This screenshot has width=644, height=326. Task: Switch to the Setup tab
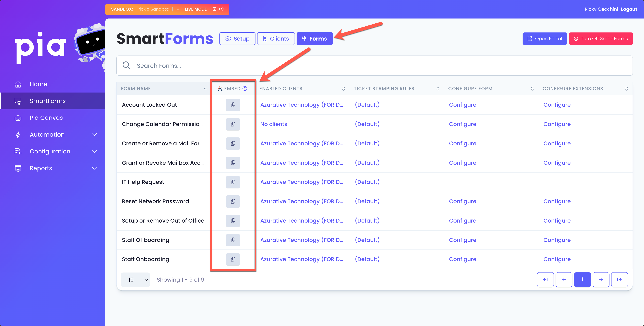(x=237, y=39)
